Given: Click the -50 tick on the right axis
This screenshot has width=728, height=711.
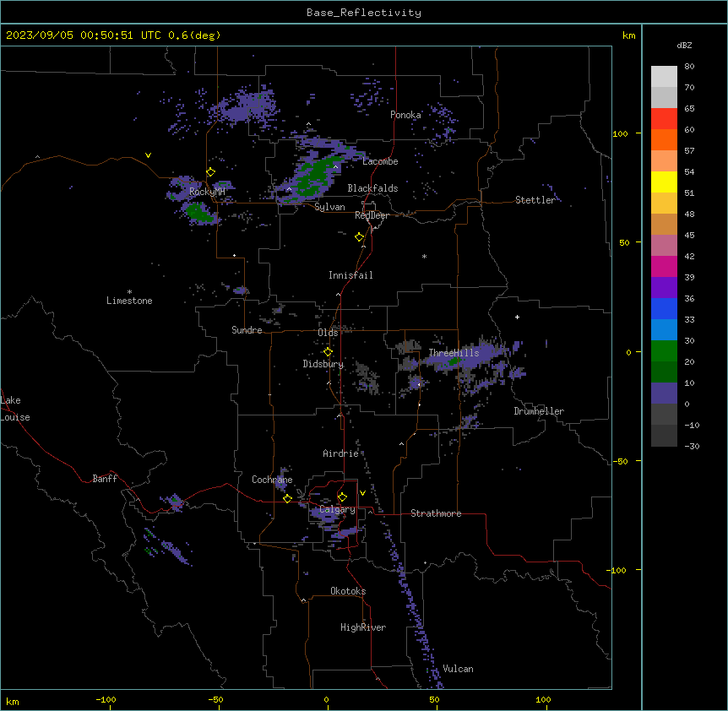Looking at the screenshot, I should [620, 461].
